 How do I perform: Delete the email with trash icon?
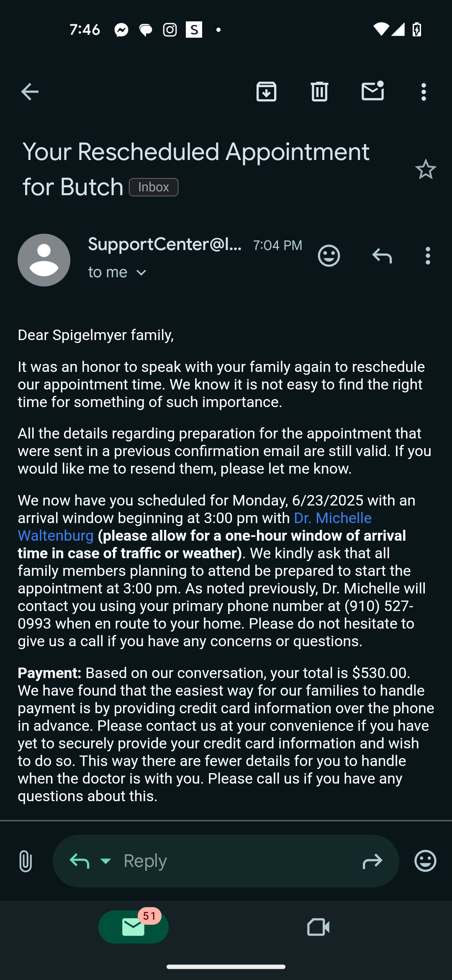coord(319,92)
